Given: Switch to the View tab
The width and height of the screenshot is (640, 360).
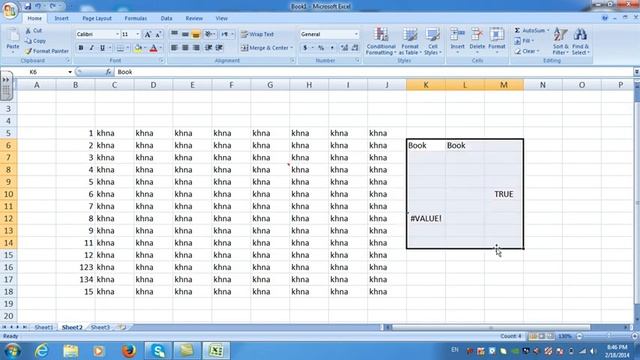Looking at the screenshot, I should point(221,18).
